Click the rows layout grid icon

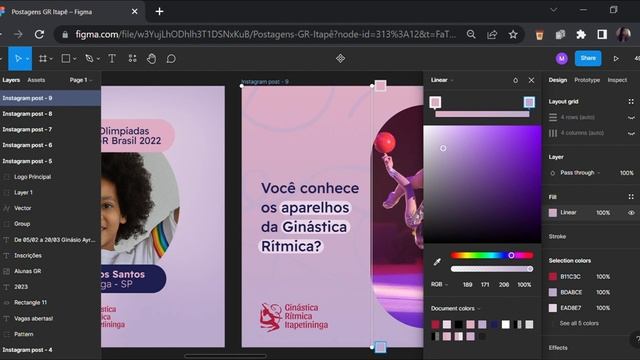pos(553,118)
